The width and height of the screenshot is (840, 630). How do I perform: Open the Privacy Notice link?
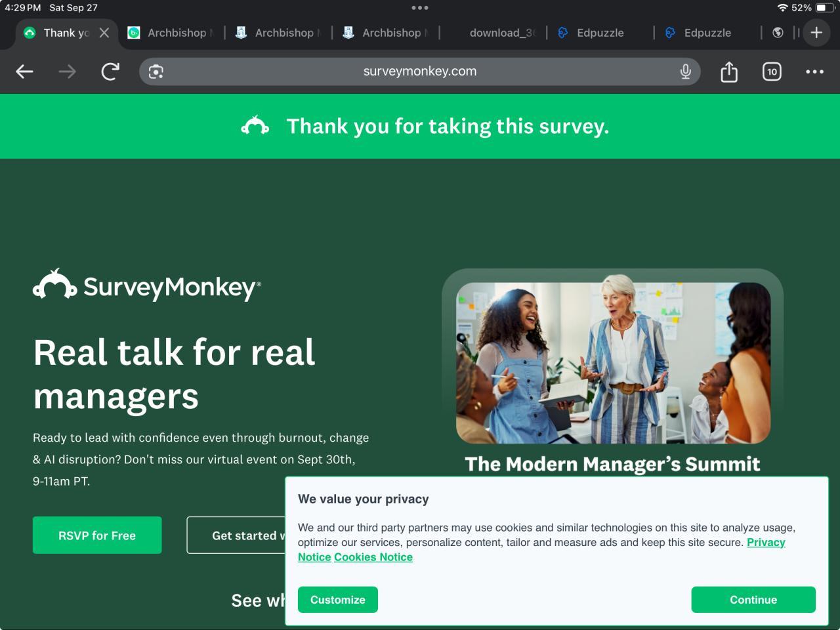click(766, 543)
